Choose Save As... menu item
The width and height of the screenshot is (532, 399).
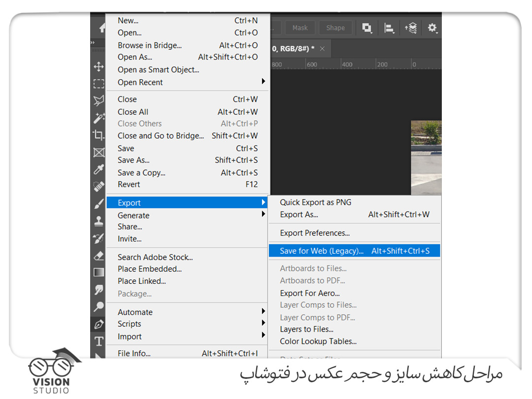pos(188,160)
